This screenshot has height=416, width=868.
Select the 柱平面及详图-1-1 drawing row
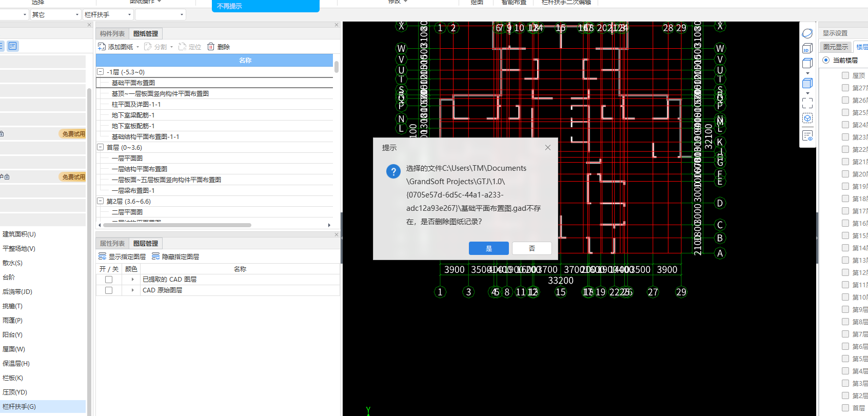click(x=214, y=104)
